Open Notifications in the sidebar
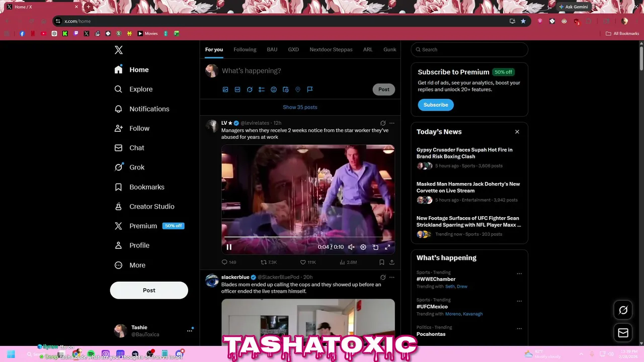 [142, 109]
